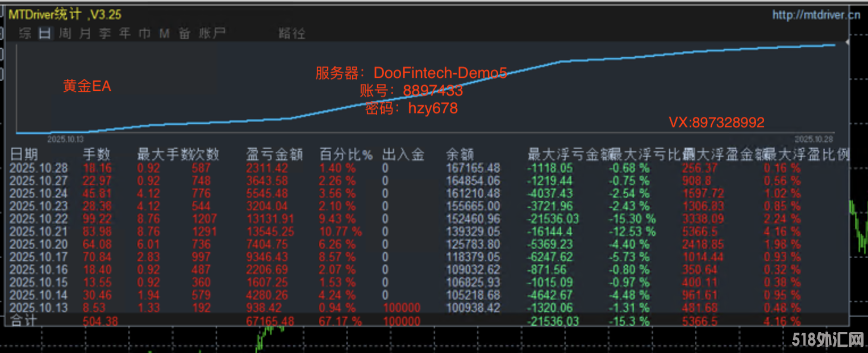
Task: Click the 日期 column header
Action: coord(24,154)
